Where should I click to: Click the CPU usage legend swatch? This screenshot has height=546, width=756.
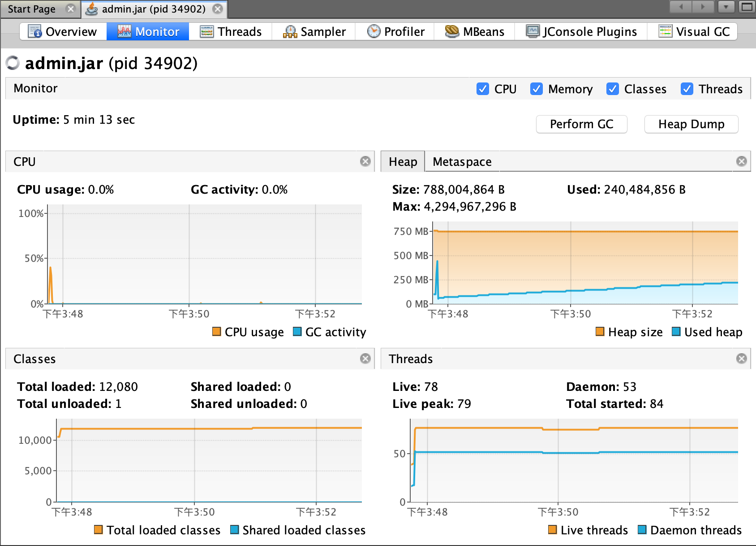pyautogui.click(x=216, y=331)
